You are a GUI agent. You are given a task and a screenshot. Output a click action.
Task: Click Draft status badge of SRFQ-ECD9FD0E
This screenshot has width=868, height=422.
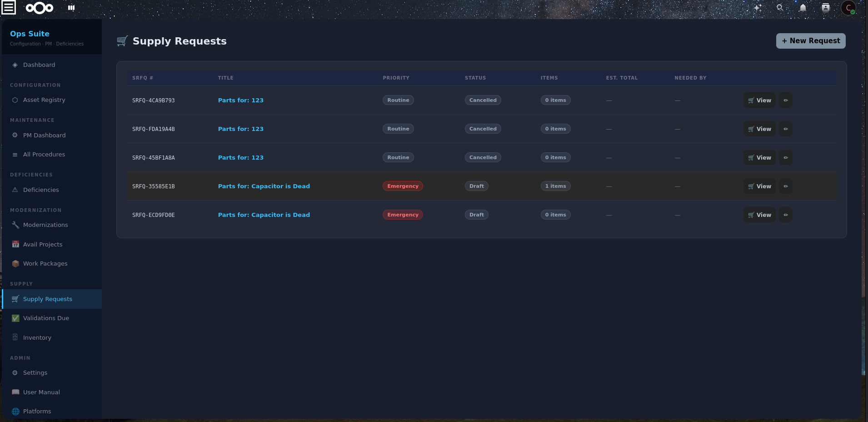tap(476, 215)
